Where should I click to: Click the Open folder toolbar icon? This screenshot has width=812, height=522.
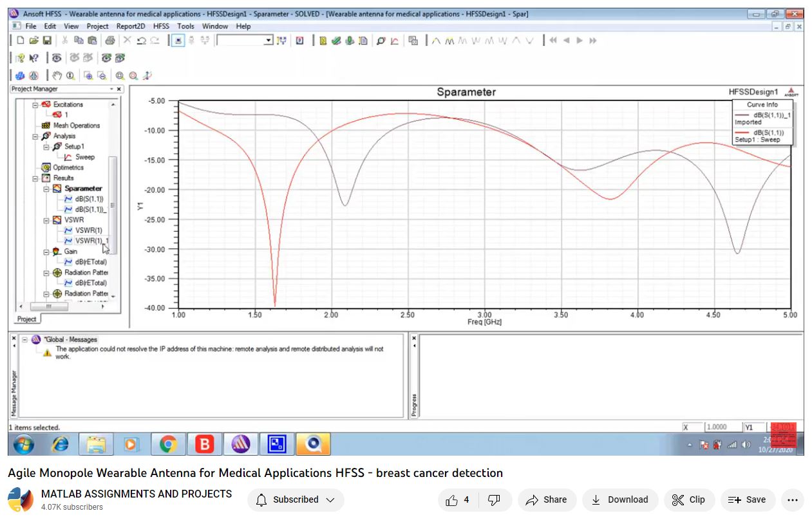[x=33, y=41]
